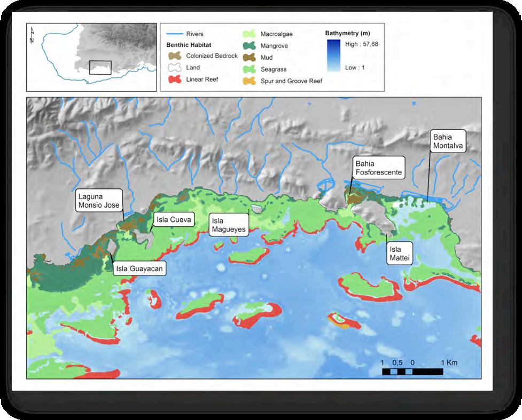Image resolution: width=522 pixels, height=420 pixels.
Task: Click the black extent rectangle in inset map
Action: point(100,67)
